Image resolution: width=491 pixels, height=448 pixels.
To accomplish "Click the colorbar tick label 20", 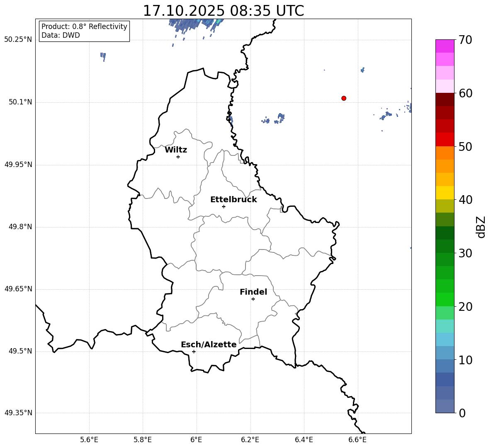I will pos(465,307).
